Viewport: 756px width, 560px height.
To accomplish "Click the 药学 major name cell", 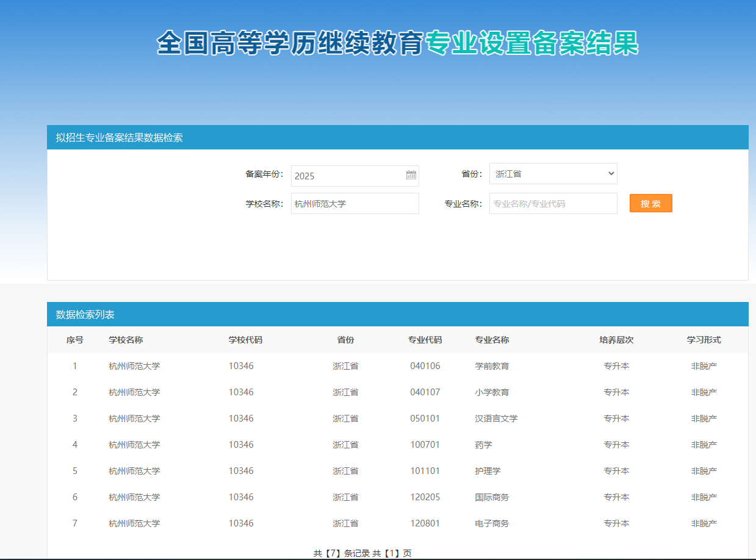I will click(x=483, y=445).
